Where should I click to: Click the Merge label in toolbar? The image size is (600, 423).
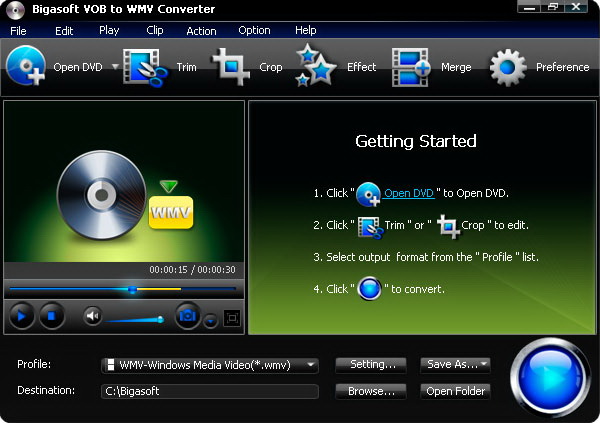click(456, 67)
